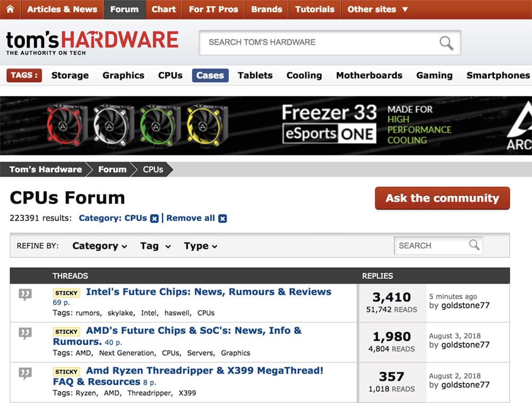Click the Tom's Hardware logo

[x=92, y=43]
